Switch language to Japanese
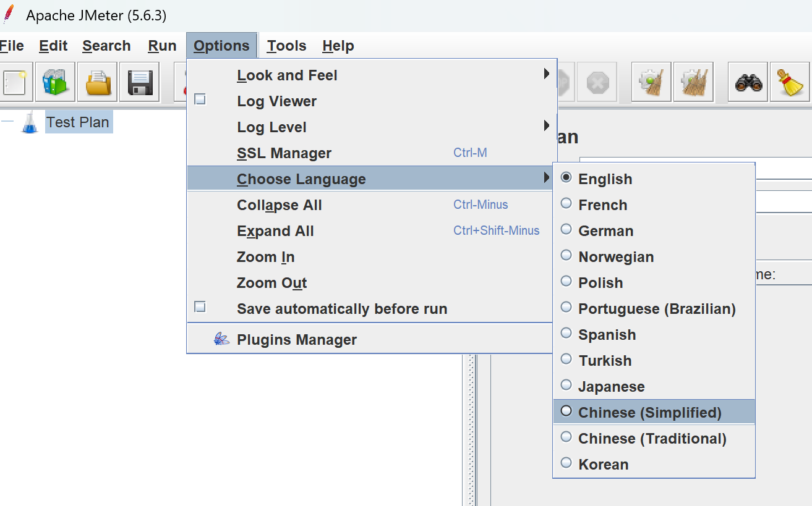 [x=654, y=387]
